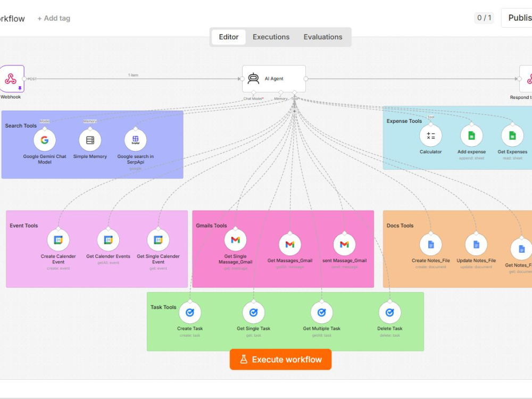Screen dimensions: 532x399
Task: Open the Add expense sheet node
Action: [471, 136]
